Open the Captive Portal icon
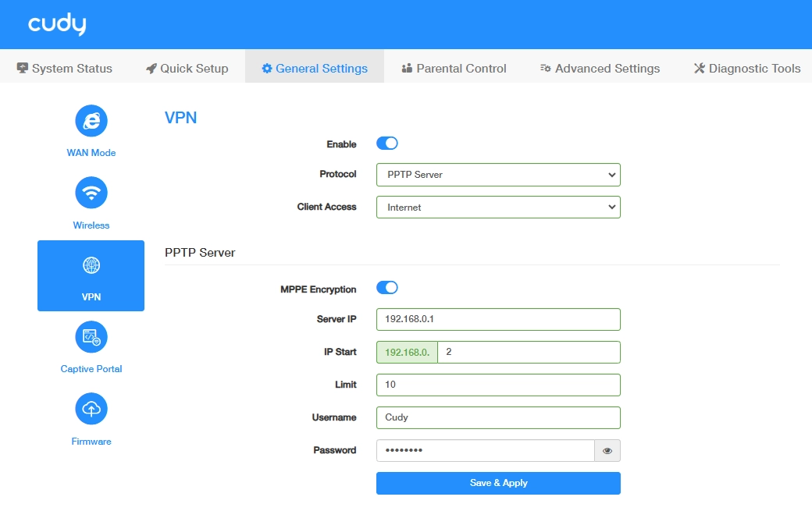The image size is (812, 511). (x=91, y=337)
